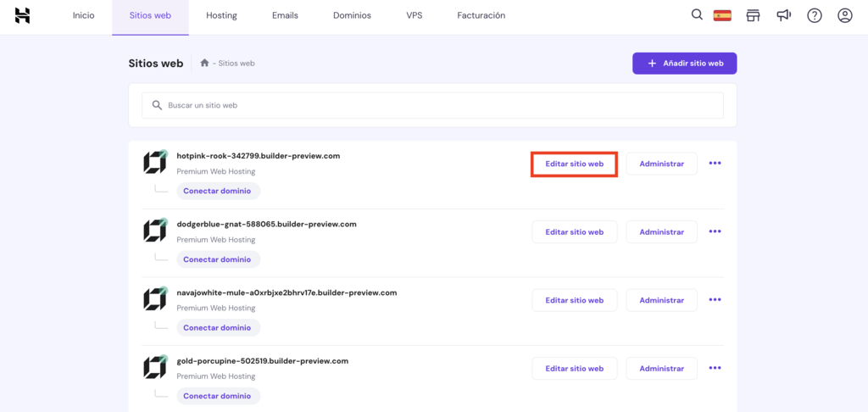This screenshot has height=412, width=868.
Task: Open announcements megaphone icon
Action: [783, 15]
